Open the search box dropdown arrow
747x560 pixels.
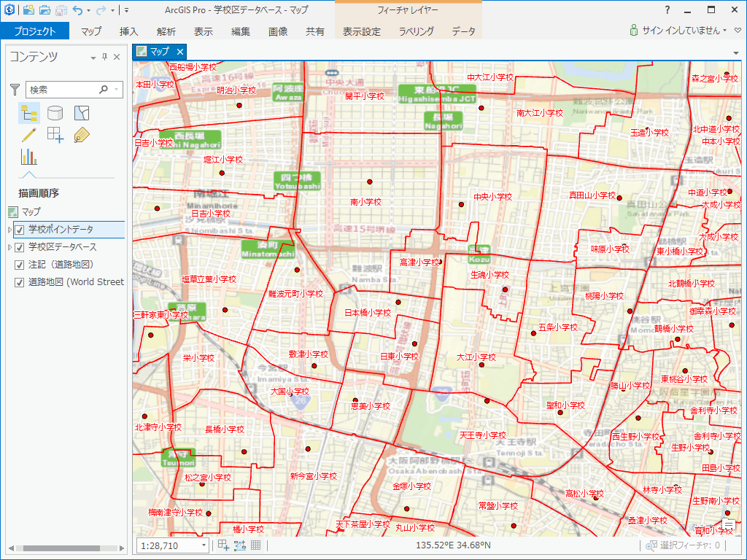click(116, 89)
